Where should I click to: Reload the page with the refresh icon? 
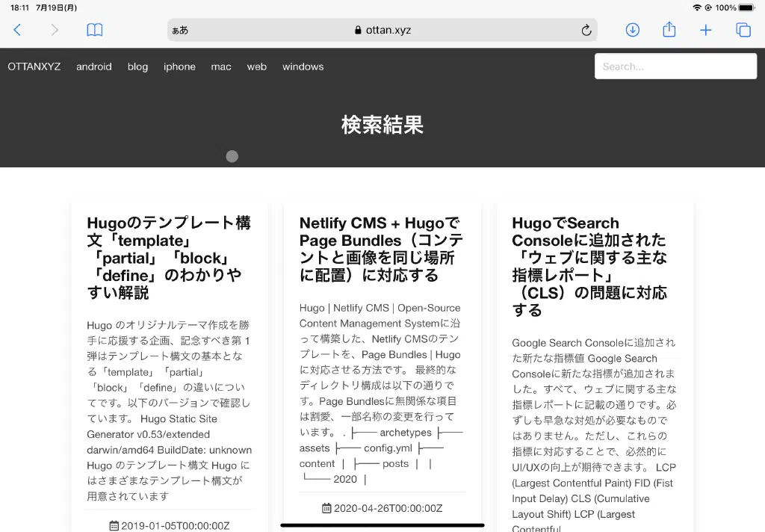(x=586, y=30)
